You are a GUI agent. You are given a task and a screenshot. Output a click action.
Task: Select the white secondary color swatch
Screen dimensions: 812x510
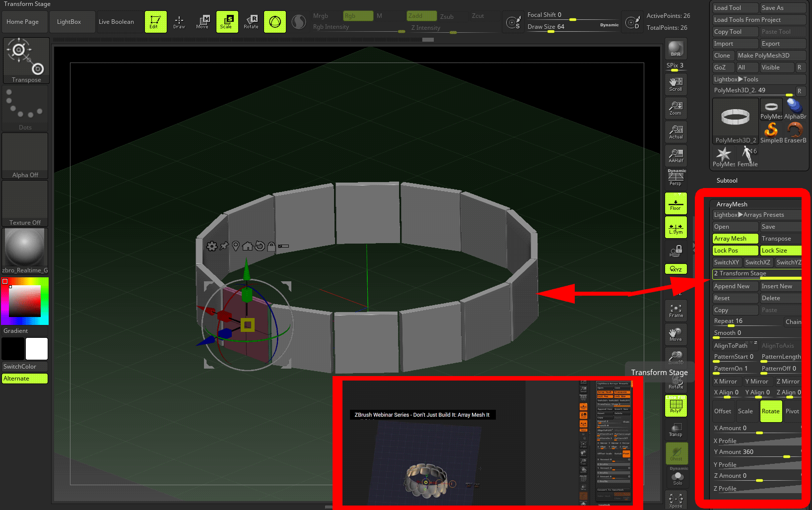(x=37, y=349)
